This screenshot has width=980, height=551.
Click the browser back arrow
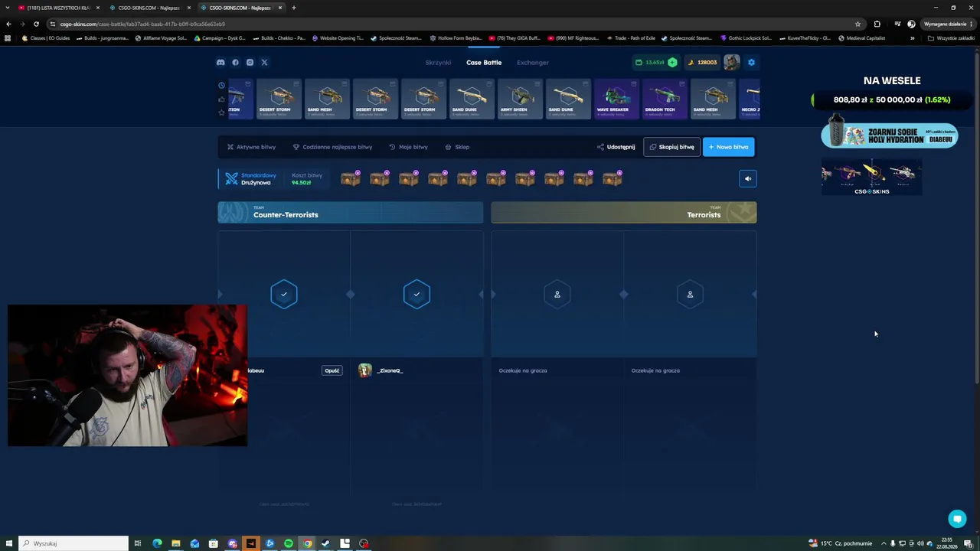tap(8, 24)
